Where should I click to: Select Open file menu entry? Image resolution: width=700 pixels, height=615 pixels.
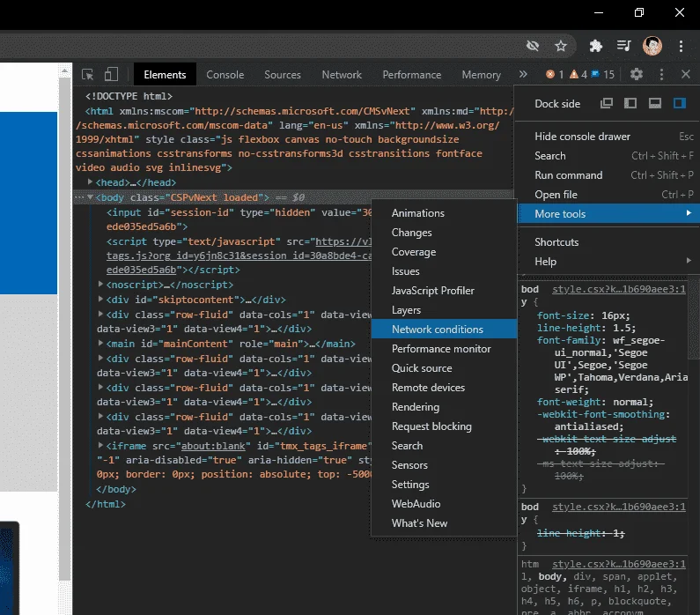(x=609, y=195)
